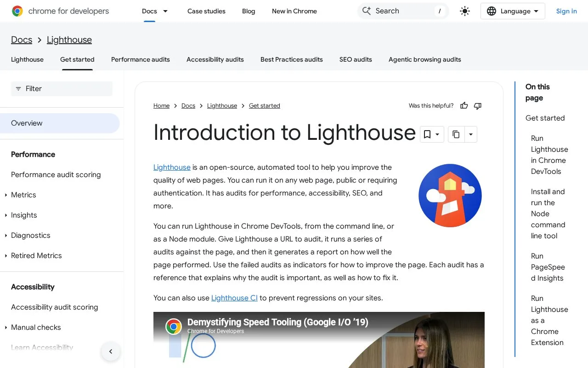This screenshot has height=368, width=588.
Task: Click the sidebar Filter field
Action: pos(62,89)
